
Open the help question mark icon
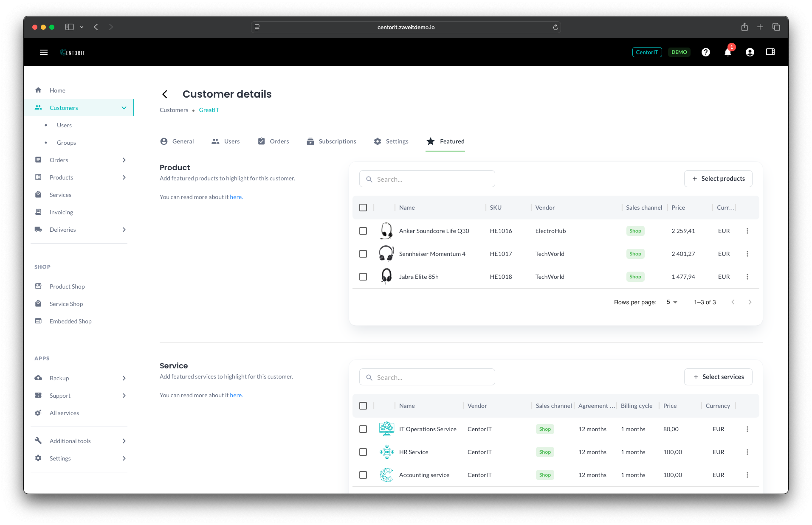(x=705, y=52)
